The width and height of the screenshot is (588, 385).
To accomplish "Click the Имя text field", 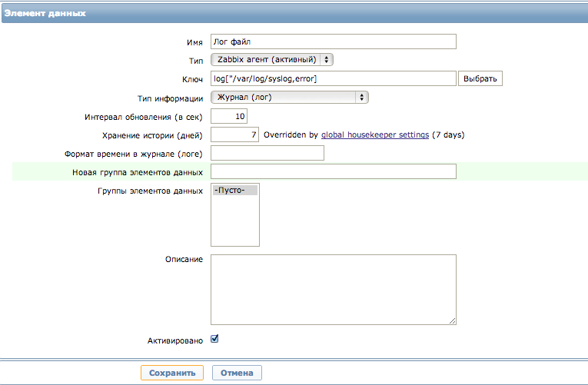I will (x=334, y=41).
